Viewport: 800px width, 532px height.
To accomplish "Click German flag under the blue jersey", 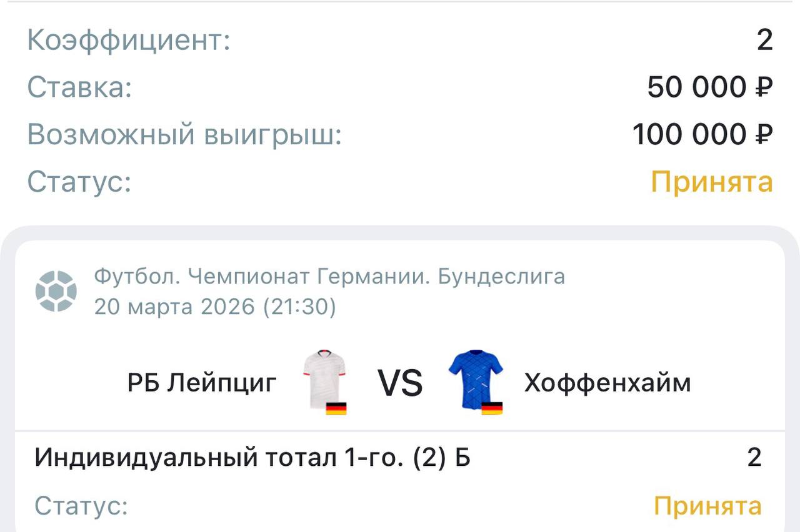I will 492,409.
